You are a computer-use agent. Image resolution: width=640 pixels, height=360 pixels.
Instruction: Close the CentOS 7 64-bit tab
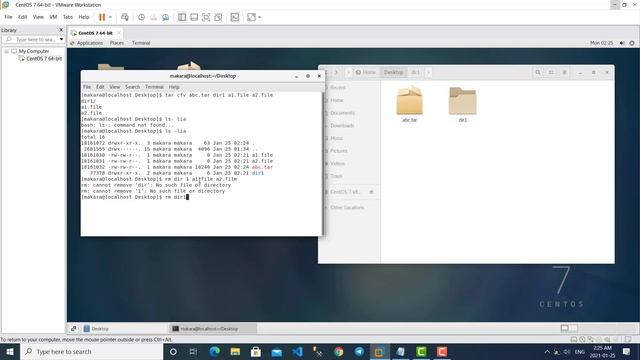tap(119, 33)
